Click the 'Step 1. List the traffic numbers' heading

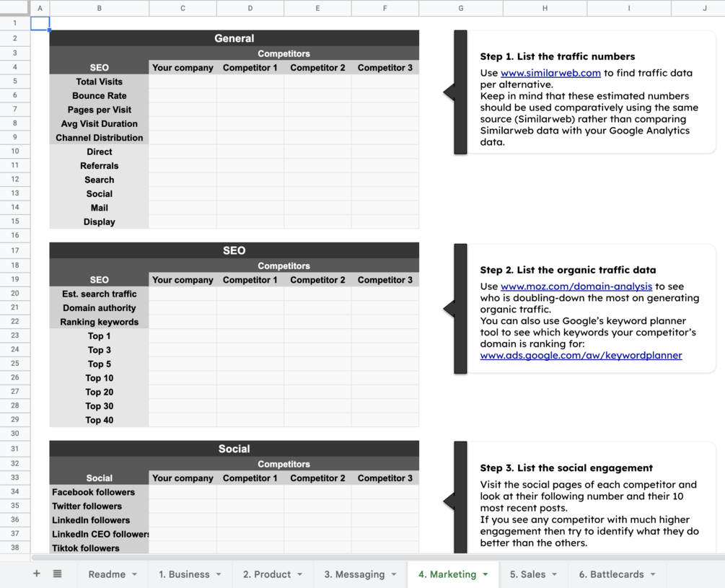pyautogui.click(x=557, y=56)
